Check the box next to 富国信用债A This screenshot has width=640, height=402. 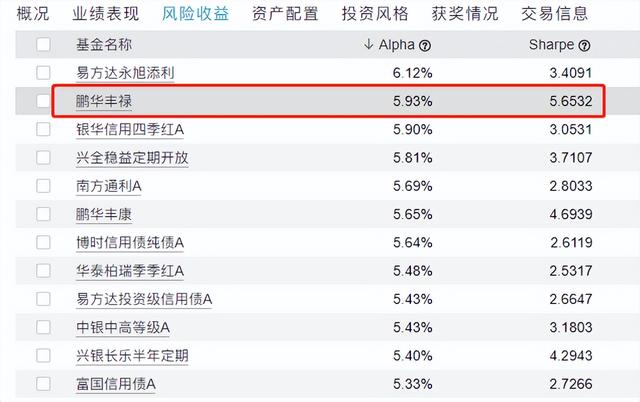click(43, 384)
